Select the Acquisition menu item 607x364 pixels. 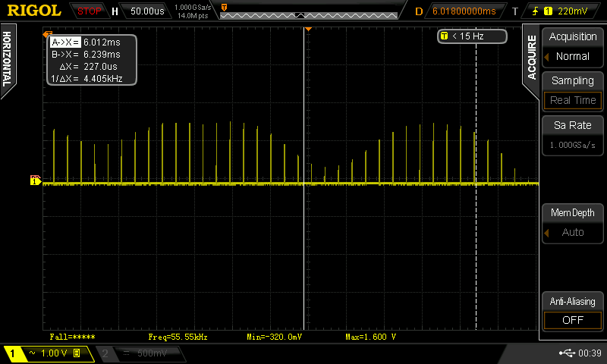(x=573, y=36)
